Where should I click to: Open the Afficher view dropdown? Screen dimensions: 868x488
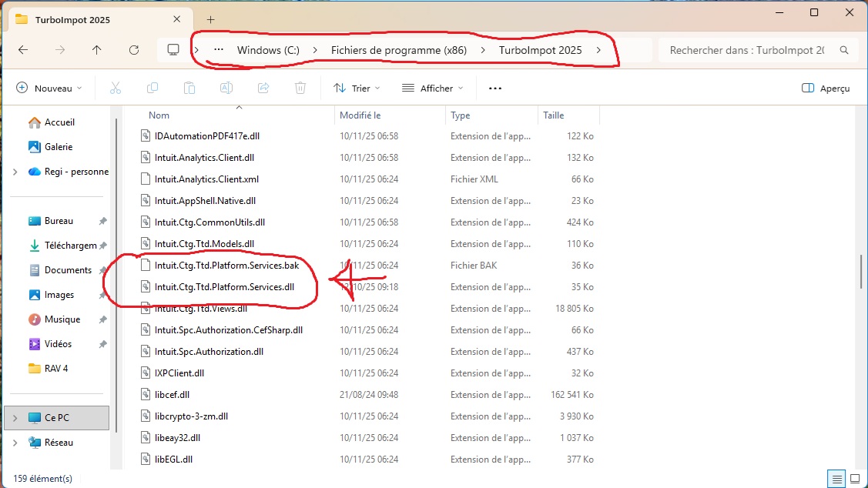[x=432, y=88]
